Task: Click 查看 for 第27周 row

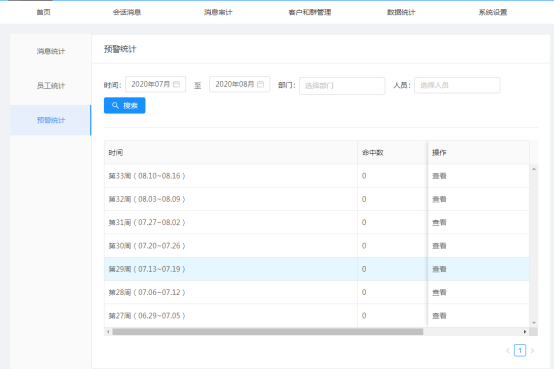Action: (439, 316)
